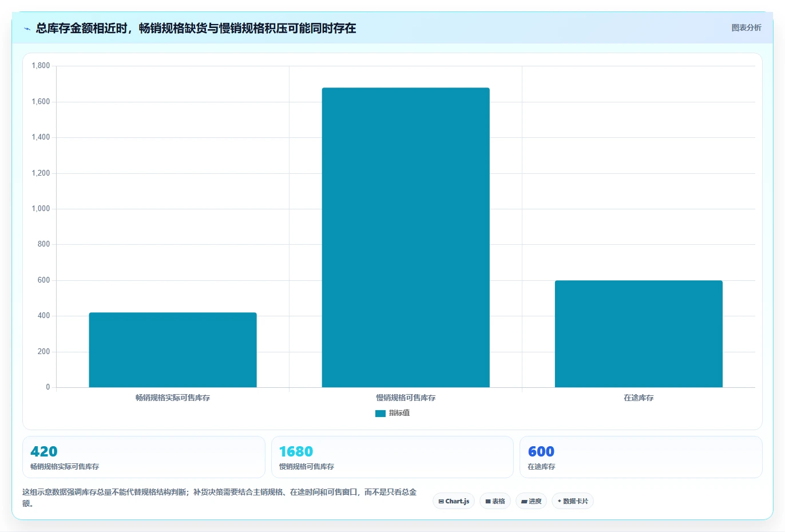The width and height of the screenshot is (785, 532).
Task: Select the 数据卡片 tag chip
Action: [x=572, y=501]
